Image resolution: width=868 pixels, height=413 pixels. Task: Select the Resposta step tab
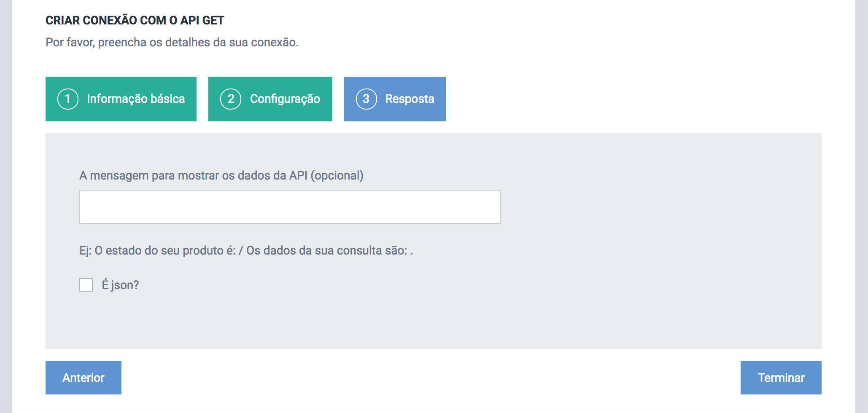[395, 99]
